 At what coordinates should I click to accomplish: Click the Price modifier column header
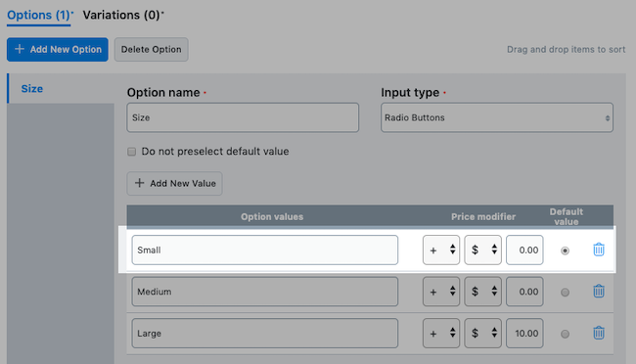pyautogui.click(x=483, y=216)
